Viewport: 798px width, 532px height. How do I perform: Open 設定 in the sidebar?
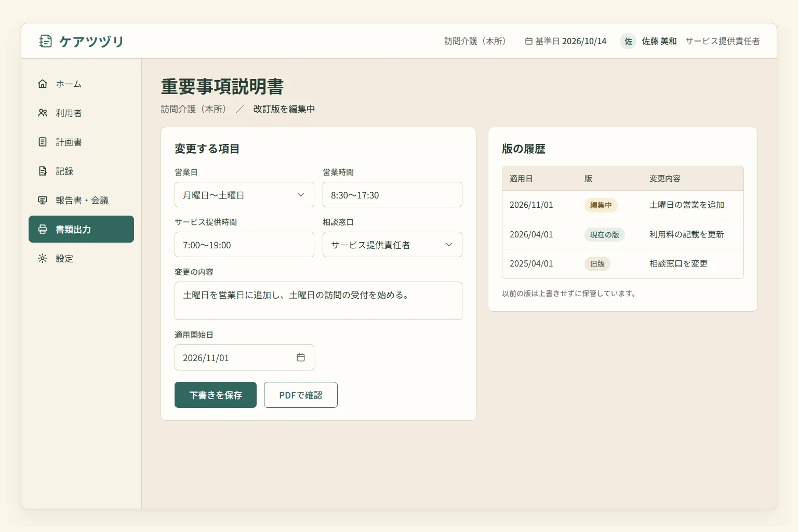pos(81,258)
